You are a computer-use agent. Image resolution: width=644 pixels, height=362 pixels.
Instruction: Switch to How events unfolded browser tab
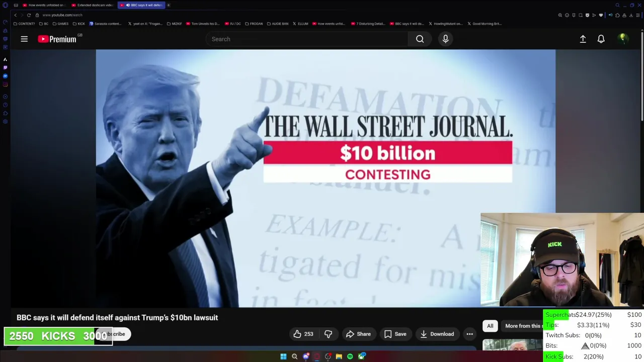click(44, 5)
